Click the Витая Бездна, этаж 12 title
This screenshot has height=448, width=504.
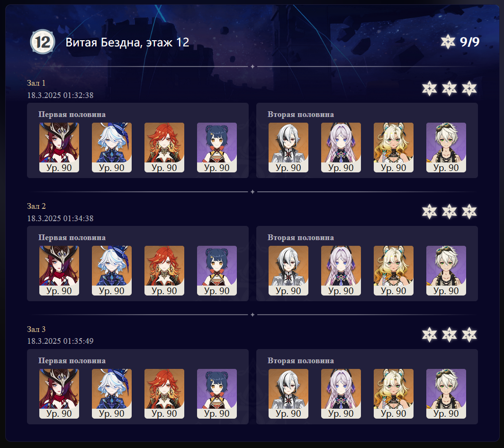[x=127, y=43]
